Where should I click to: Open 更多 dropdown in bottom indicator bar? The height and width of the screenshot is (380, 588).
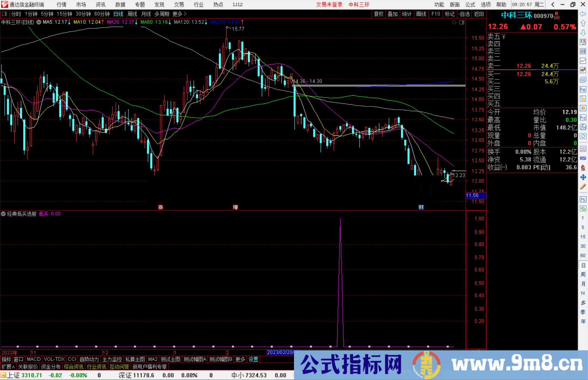[240, 359]
